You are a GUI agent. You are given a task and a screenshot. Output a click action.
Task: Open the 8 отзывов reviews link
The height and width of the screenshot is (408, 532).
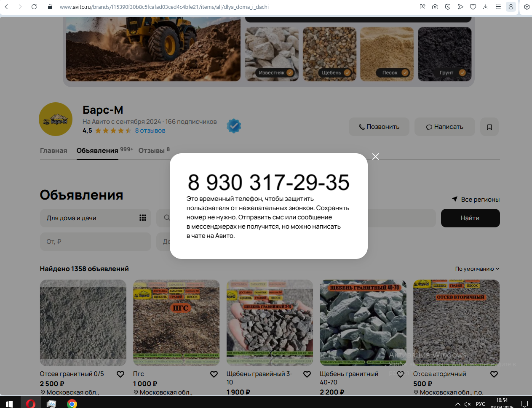coord(150,131)
